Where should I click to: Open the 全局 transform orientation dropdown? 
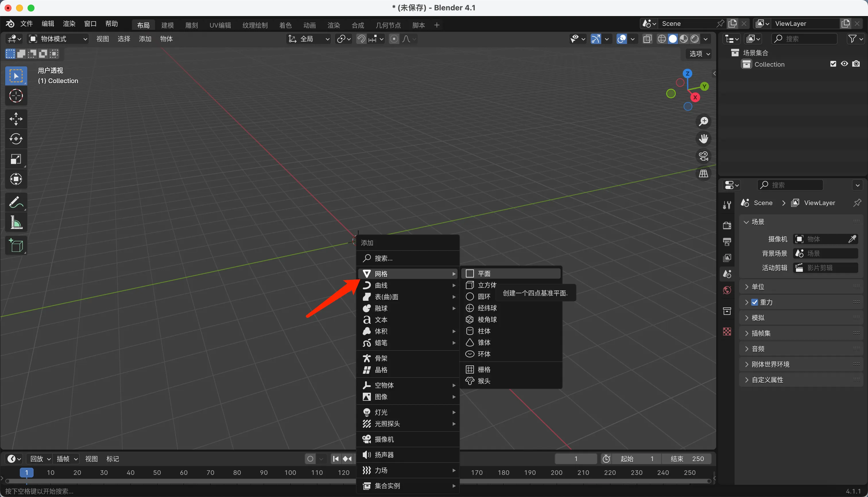click(x=309, y=39)
